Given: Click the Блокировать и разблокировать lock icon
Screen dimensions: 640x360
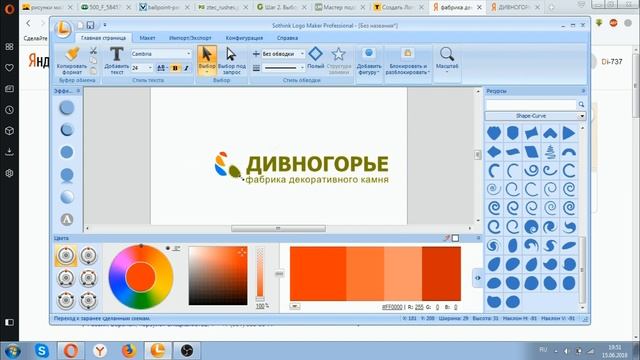Looking at the screenshot, I should click(407, 53).
